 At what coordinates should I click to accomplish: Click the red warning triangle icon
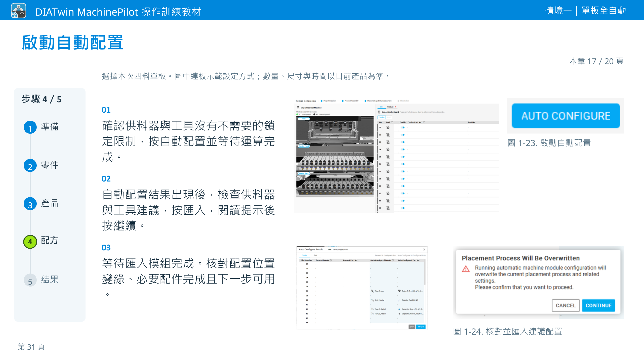466,269
